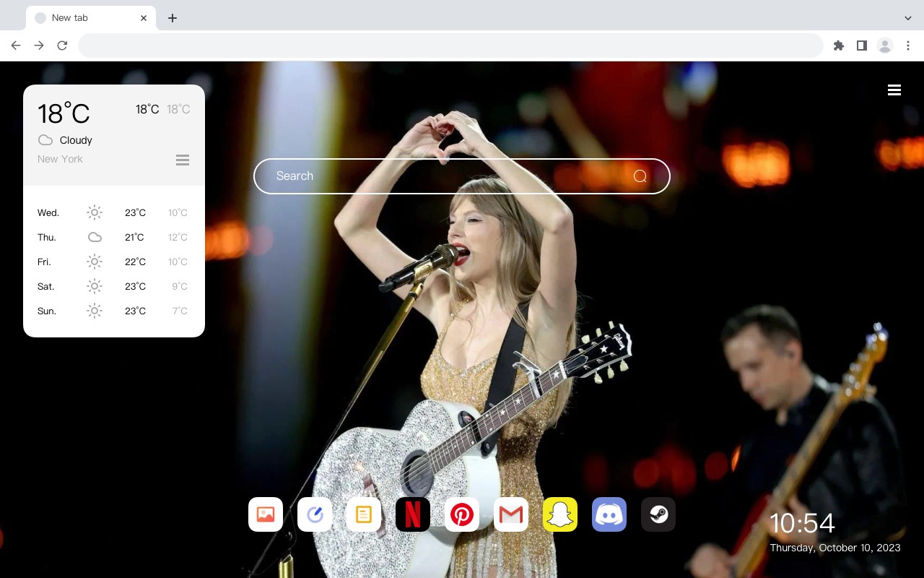Click the Cloudy condition text

(x=76, y=140)
